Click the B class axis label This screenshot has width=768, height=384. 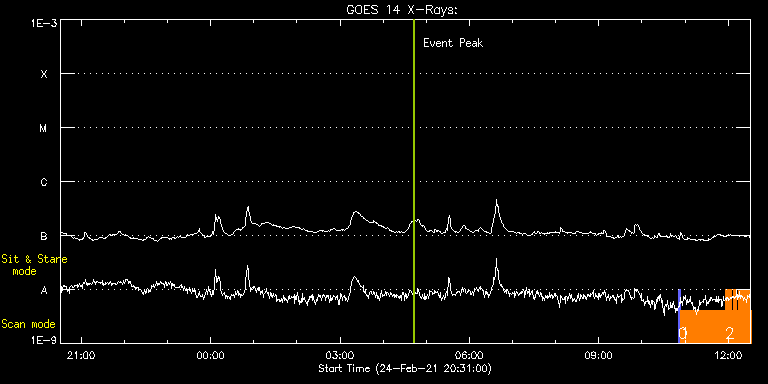click(x=44, y=236)
